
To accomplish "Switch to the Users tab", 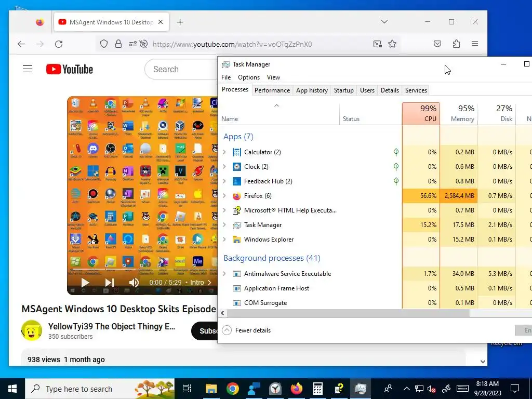I will [x=367, y=90].
